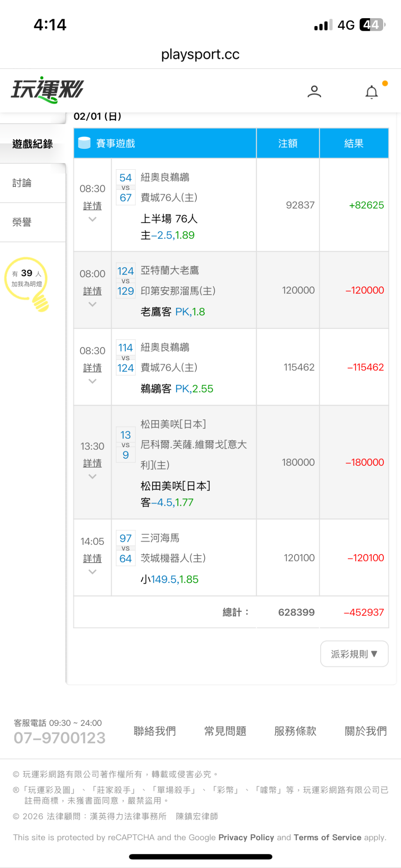The height and width of the screenshot is (868, 401).
Task: Click the 玩運彩 logo
Action: [x=48, y=90]
